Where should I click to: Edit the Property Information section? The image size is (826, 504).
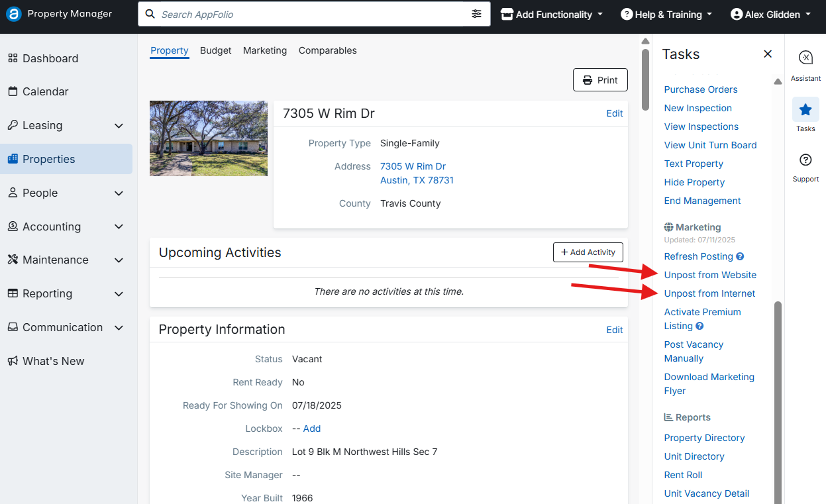615,330
